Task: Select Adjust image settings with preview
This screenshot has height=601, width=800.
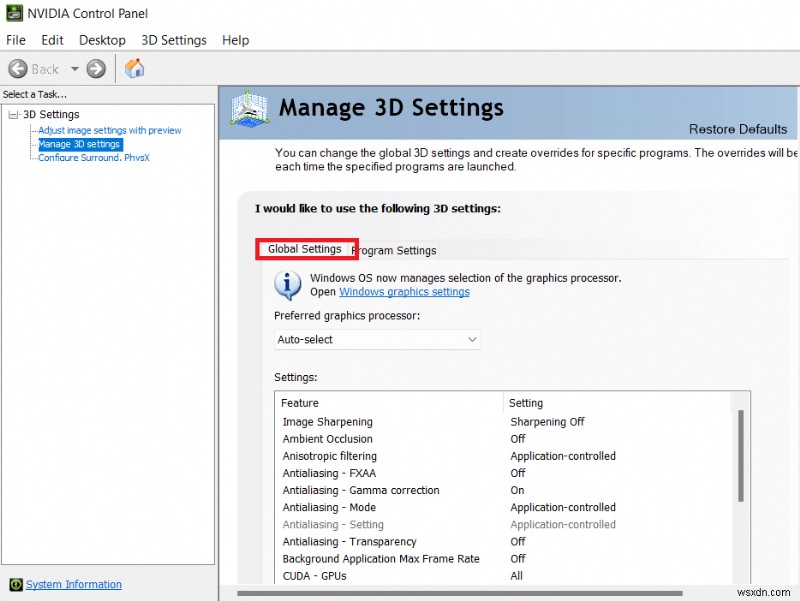Action: pos(110,130)
